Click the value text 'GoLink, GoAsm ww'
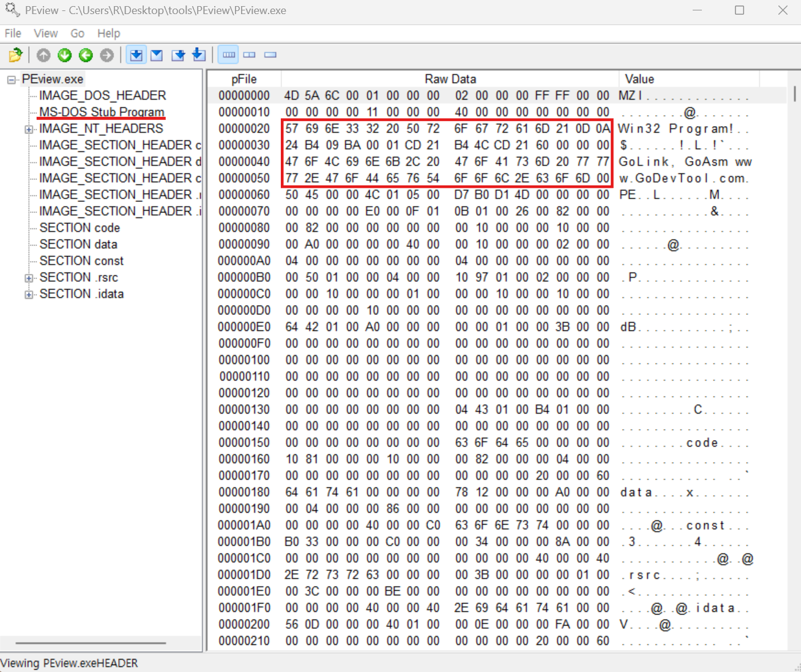The height and width of the screenshot is (672, 801). click(685, 162)
